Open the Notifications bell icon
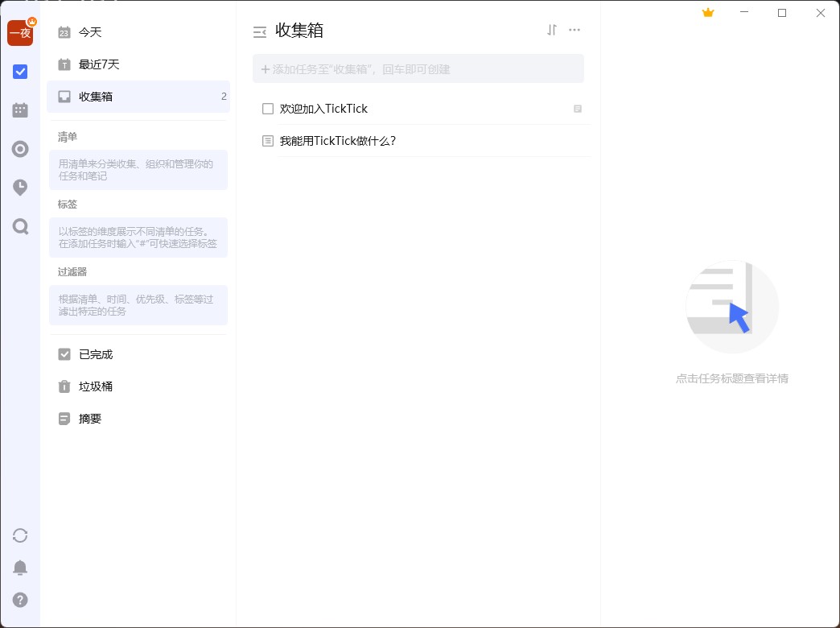The height and width of the screenshot is (628, 840). [x=20, y=568]
